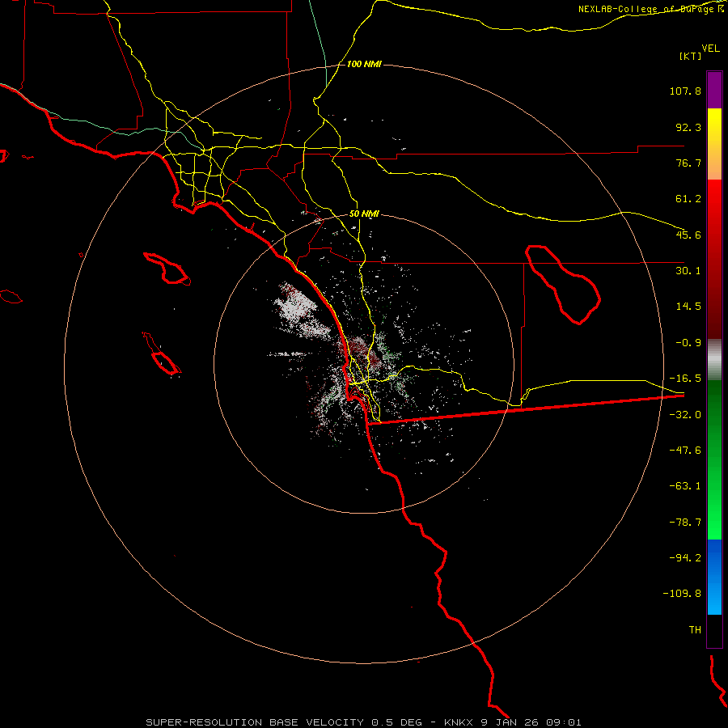Viewport: 728px width, 728px height.
Task: Select the -32.0 legend value
Action: tap(685, 415)
